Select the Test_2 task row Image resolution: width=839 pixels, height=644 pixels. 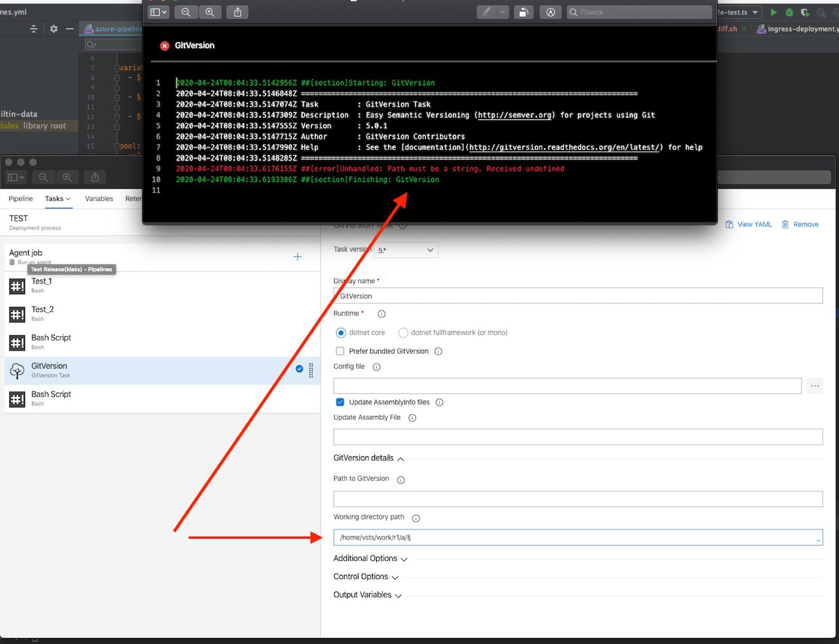point(163,314)
